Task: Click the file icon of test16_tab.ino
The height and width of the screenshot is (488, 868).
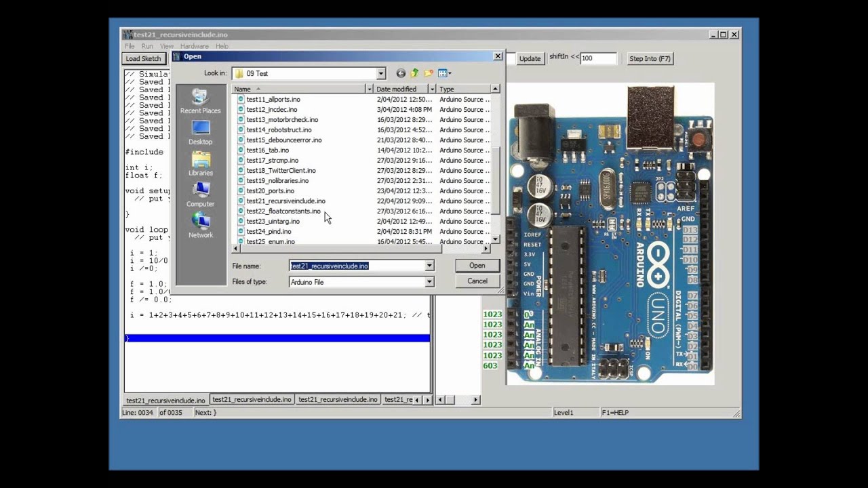Action: coord(241,150)
